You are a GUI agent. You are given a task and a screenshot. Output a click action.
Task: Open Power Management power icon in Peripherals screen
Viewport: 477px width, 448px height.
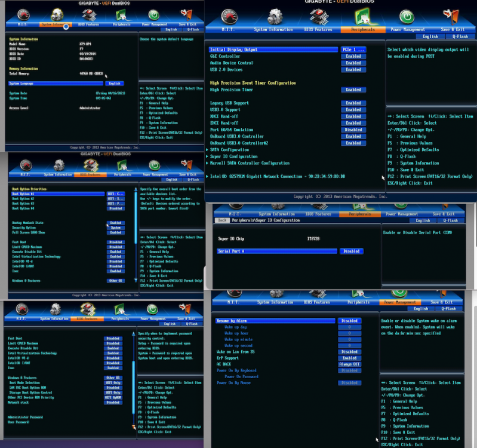point(407,17)
